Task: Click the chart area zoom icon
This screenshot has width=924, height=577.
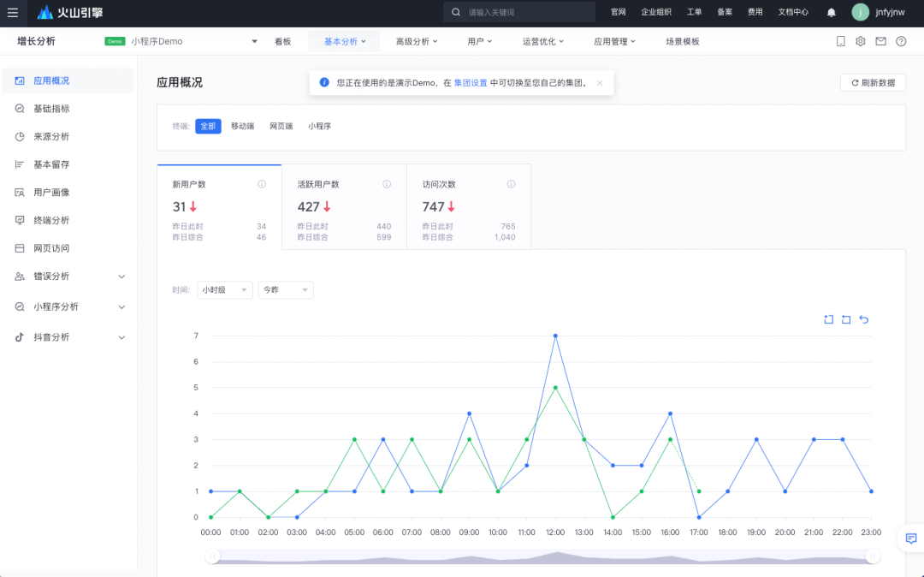Action: (828, 318)
